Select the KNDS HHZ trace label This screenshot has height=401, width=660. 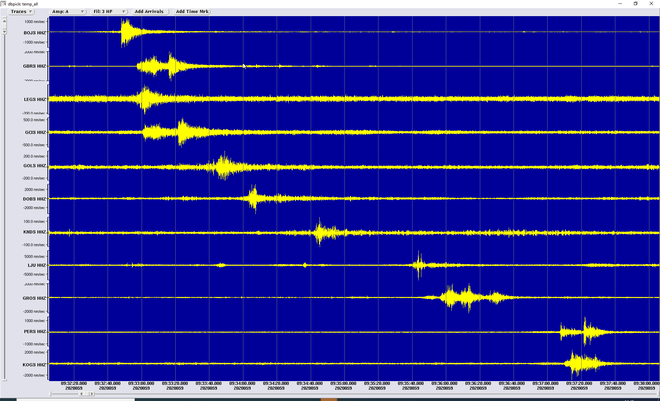[x=35, y=232]
